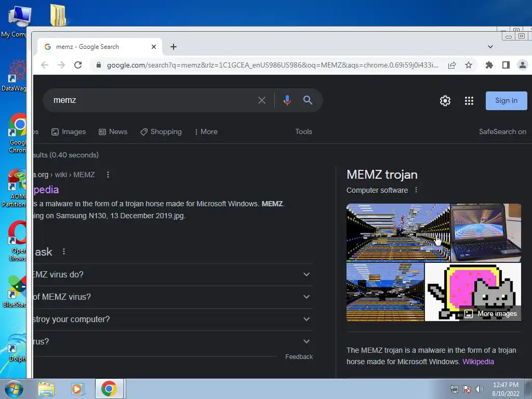Viewport: 532px width, 399px height.
Task: Switch to the Shopping tab
Action: (161, 131)
